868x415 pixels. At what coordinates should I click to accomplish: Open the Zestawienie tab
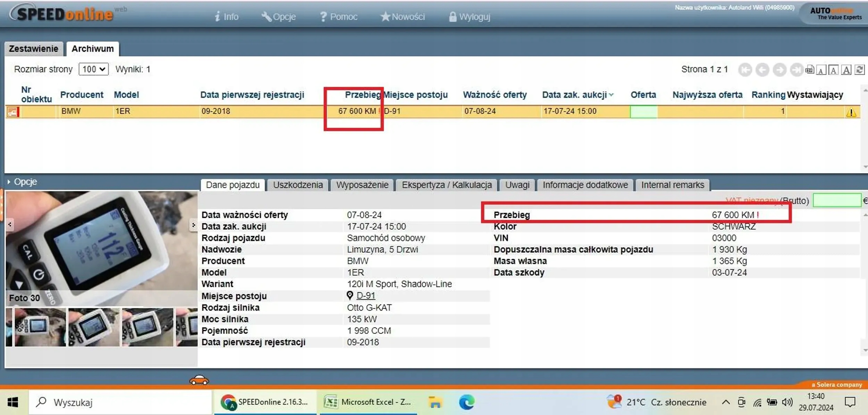[33, 49]
